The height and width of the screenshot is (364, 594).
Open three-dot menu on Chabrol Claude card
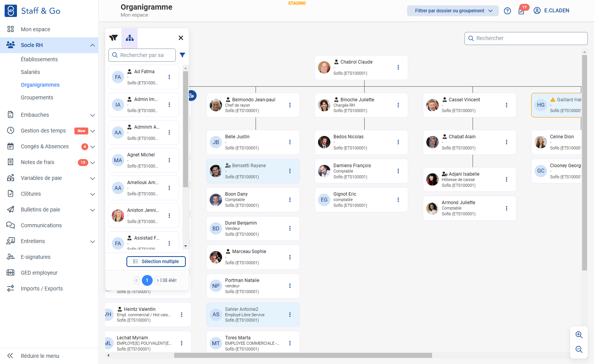click(x=398, y=67)
